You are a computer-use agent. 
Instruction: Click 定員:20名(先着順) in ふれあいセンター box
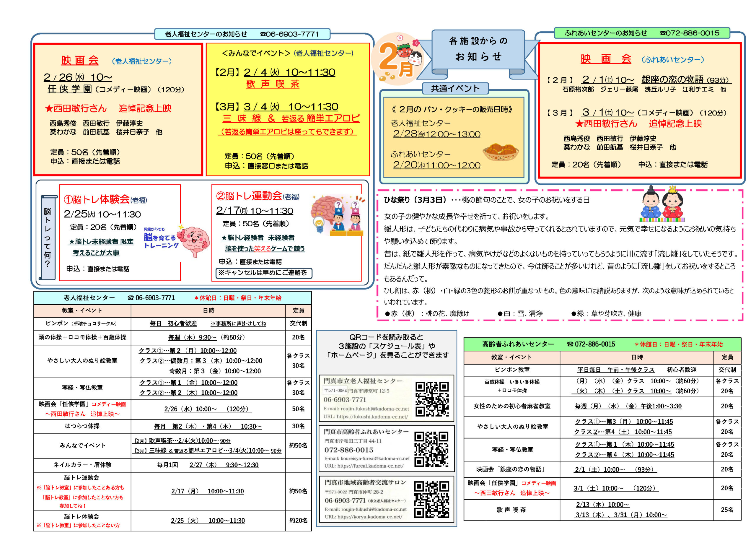(586, 164)
